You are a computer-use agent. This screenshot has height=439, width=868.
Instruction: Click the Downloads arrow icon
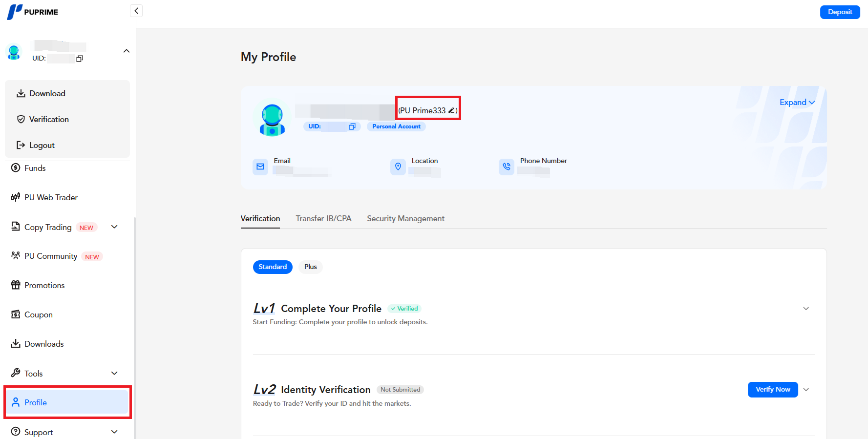(x=16, y=343)
